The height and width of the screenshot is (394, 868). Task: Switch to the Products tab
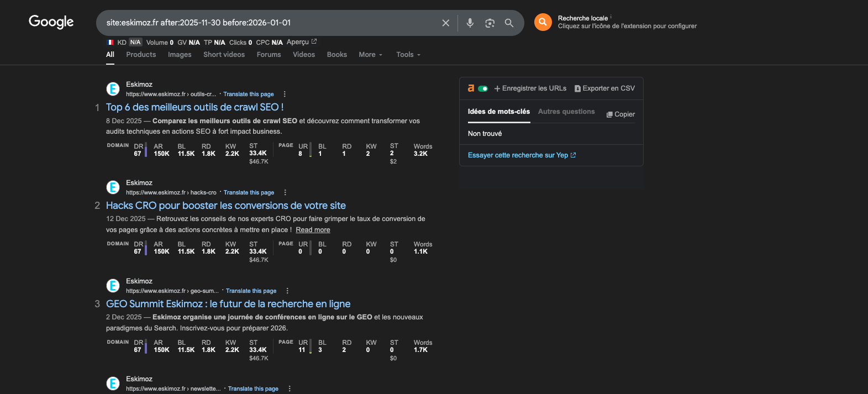(x=141, y=55)
